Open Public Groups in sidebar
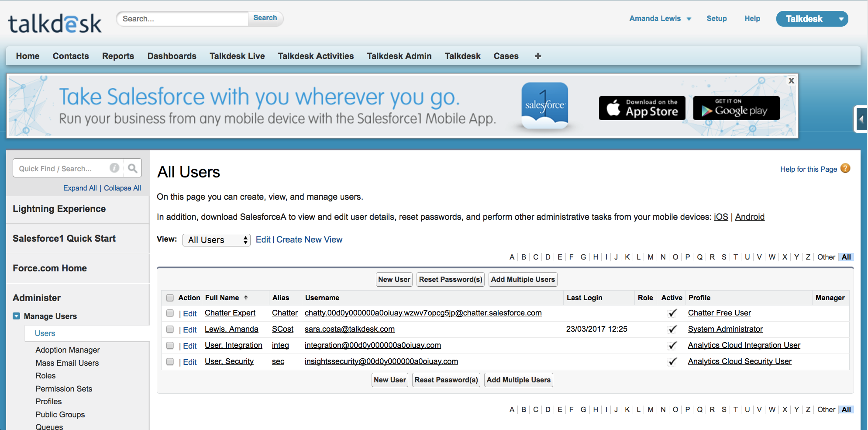Viewport: 868px width, 430px height. click(x=60, y=415)
